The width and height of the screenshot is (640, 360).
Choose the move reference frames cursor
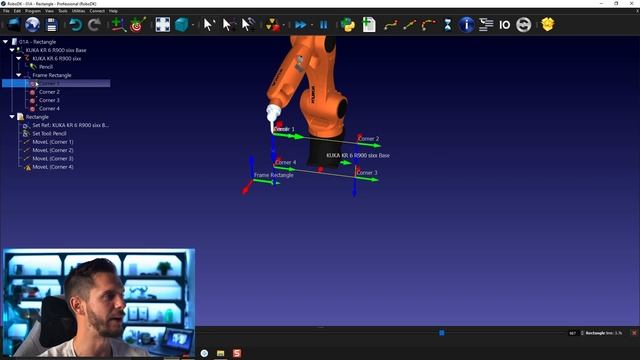point(228,25)
